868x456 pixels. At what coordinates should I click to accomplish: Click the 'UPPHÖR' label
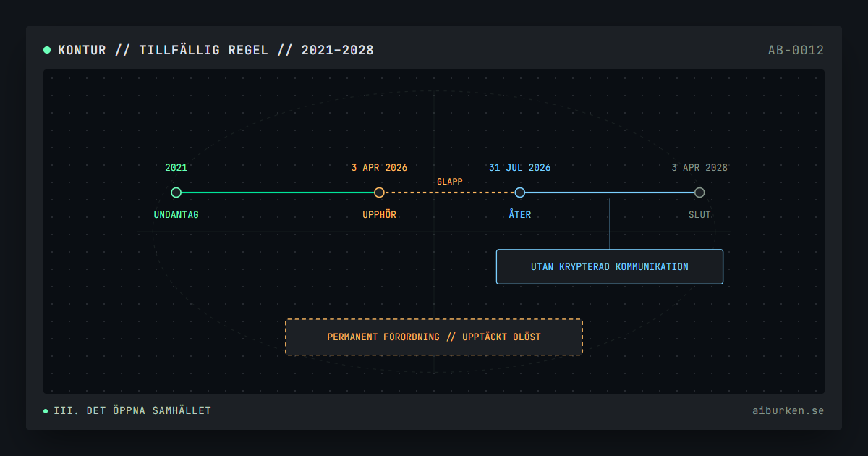(379, 215)
